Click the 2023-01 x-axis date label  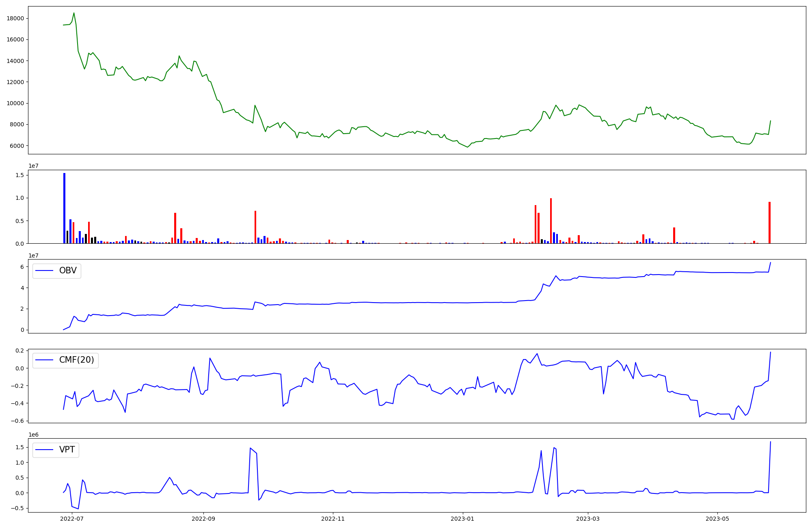click(462, 519)
